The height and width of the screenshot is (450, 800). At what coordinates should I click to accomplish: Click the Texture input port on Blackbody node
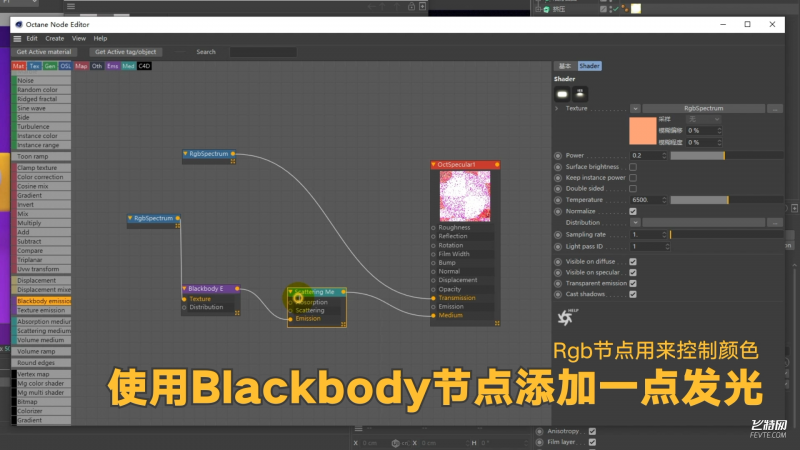click(x=184, y=299)
